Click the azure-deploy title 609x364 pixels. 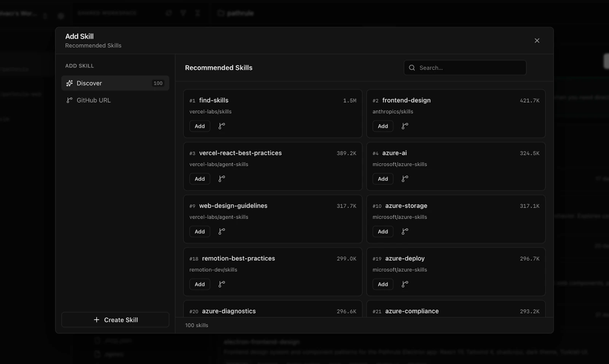(x=405, y=258)
